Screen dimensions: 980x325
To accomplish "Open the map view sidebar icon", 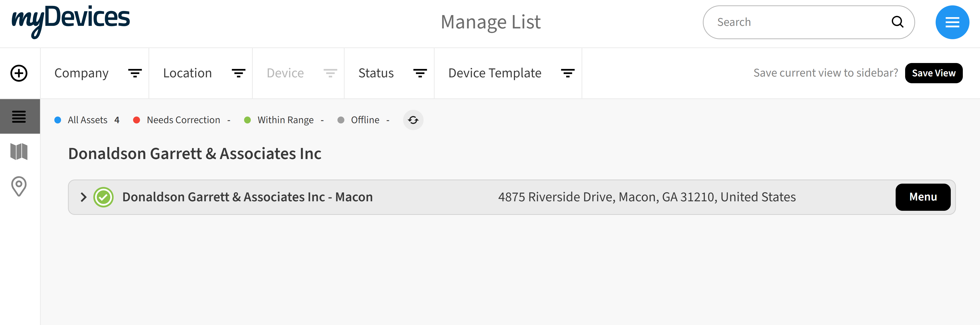I will (x=19, y=152).
